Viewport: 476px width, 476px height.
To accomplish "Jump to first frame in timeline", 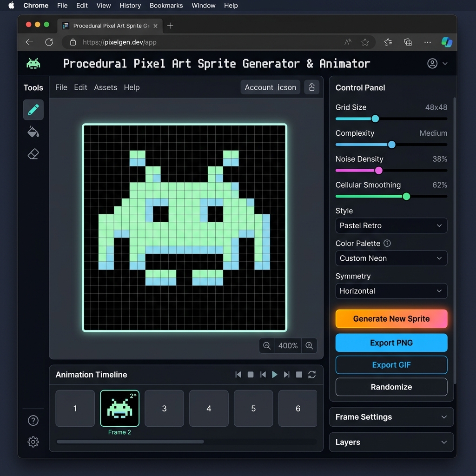I will pos(238,375).
